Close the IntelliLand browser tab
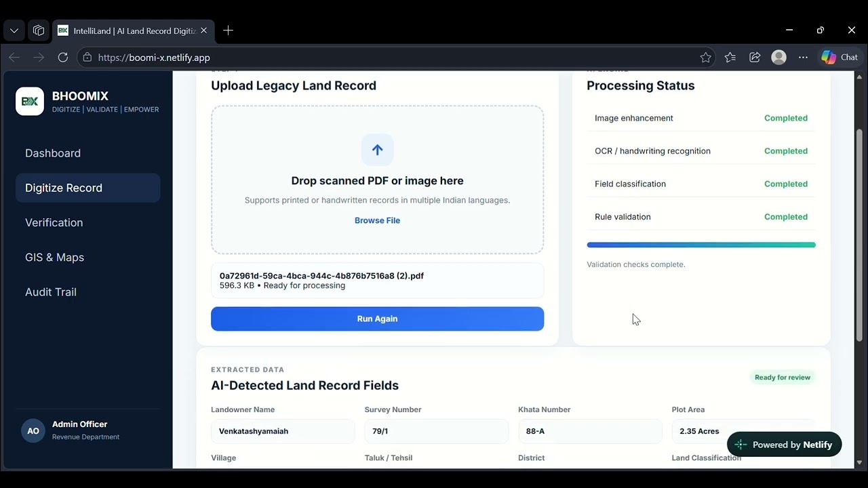 (203, 30)
